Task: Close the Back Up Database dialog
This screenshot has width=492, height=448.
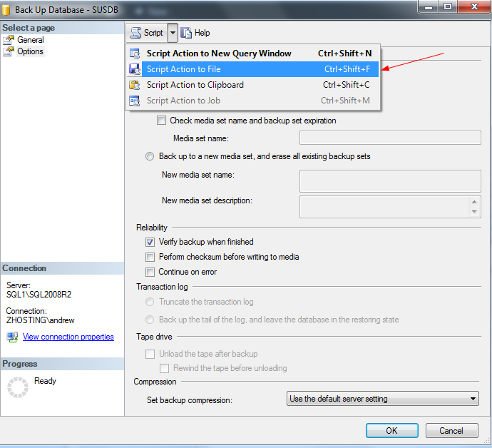Action: point(474,6)
